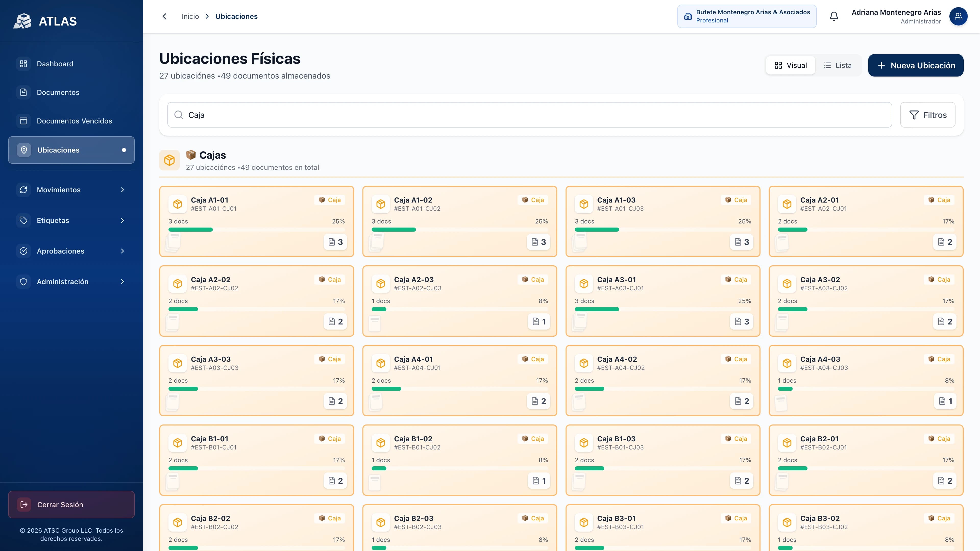Image resolution: width=980 pixels, height=551 pixels.
Task: Click the Etiquetas tag icon
Action: pos(23,221)
